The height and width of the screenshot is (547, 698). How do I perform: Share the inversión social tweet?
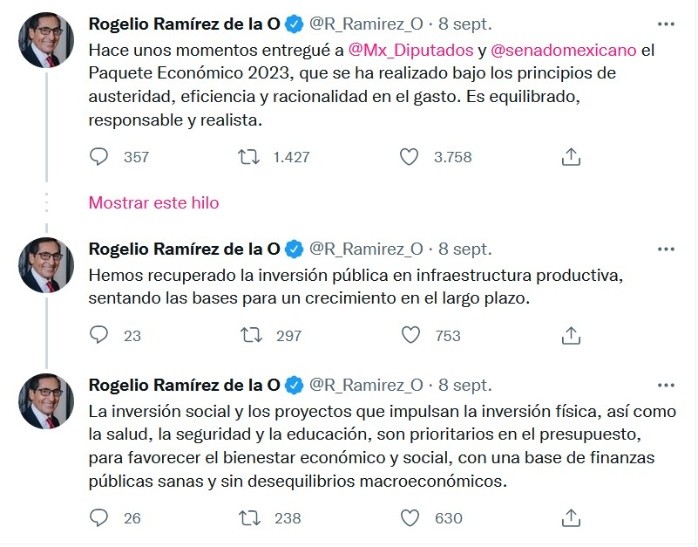(571, 517)
